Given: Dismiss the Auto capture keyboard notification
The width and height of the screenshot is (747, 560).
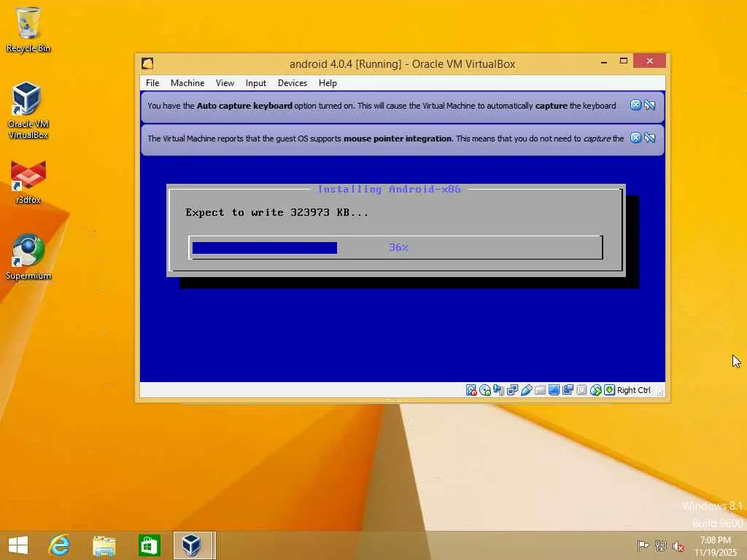Looking at the screenshot, I should 635,105.
